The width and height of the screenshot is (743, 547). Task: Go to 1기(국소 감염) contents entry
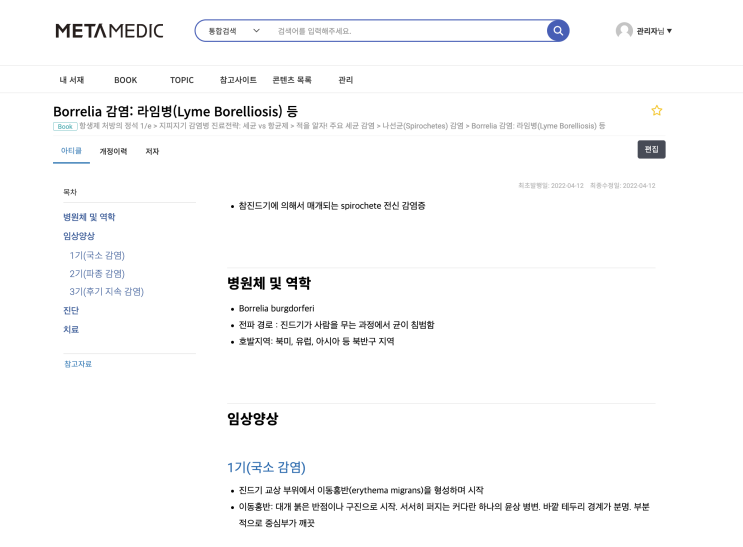coord(97,255)
